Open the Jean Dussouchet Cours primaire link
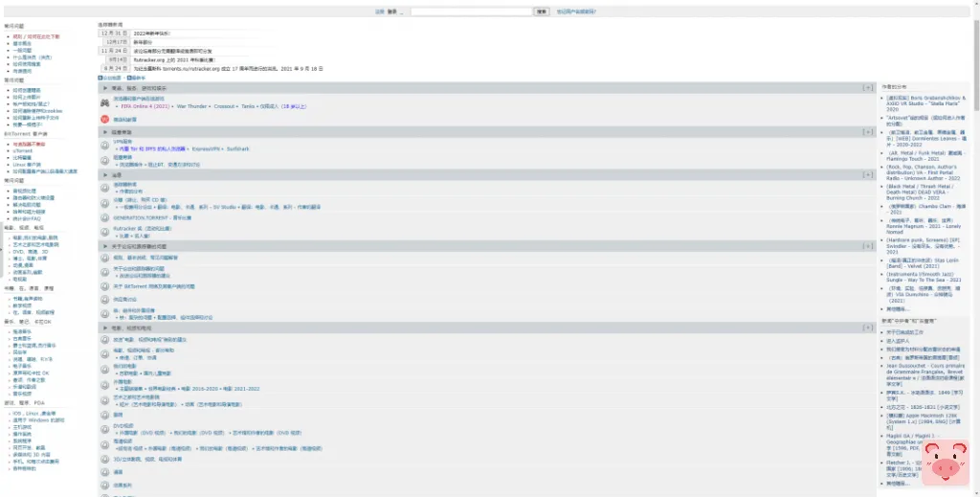This screenshot has width=980, height=497. pos(925,375)
